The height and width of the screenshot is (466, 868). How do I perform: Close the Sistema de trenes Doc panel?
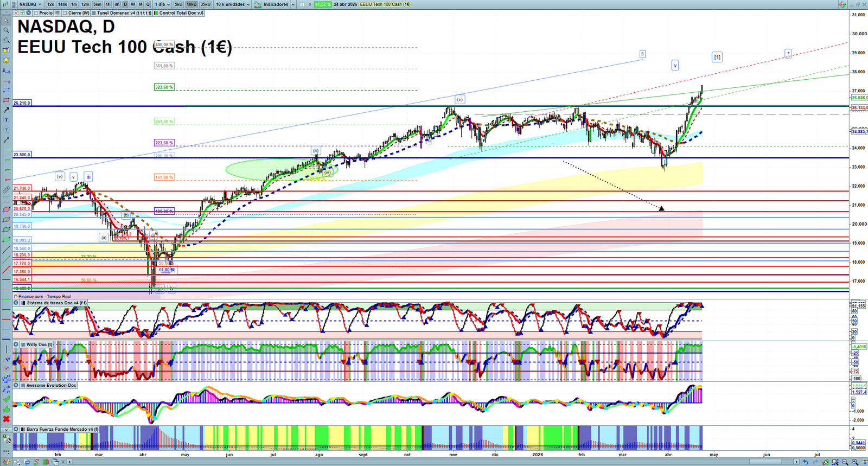click(x=16, y=303)
